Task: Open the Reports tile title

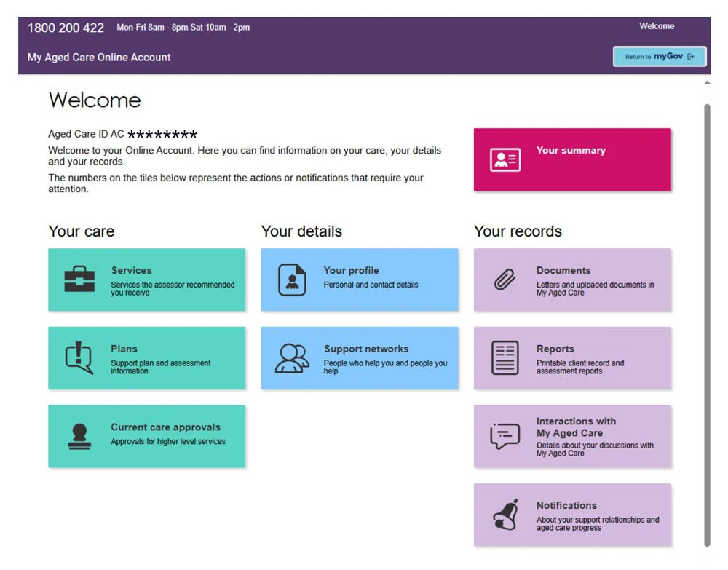Action: pyautogui.click(x=555, y=349)
